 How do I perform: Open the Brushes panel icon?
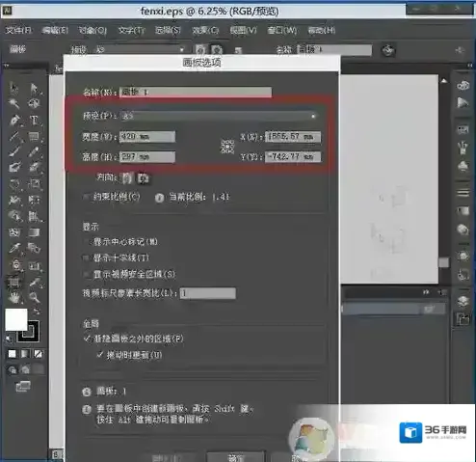tap(463, 148)
